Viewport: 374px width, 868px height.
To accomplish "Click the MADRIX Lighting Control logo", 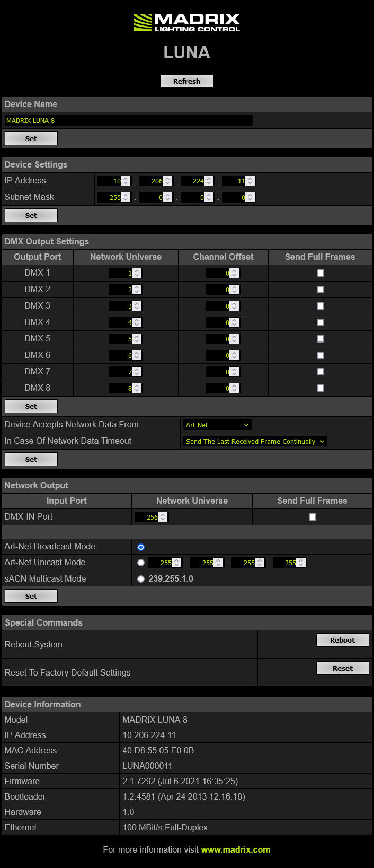I will coord(186,23).
